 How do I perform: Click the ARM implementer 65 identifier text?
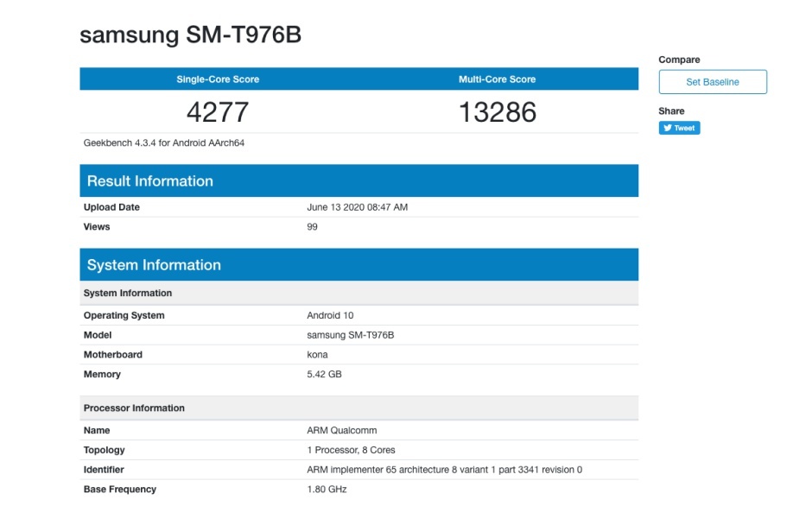pos(444,470)
